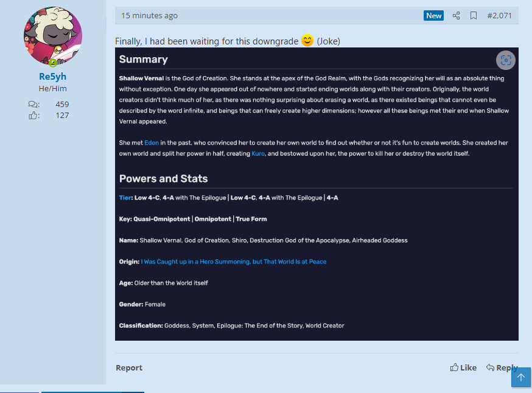Click the reaction score value 127
The width and height of the screenshot is (532, 393).
62,116
